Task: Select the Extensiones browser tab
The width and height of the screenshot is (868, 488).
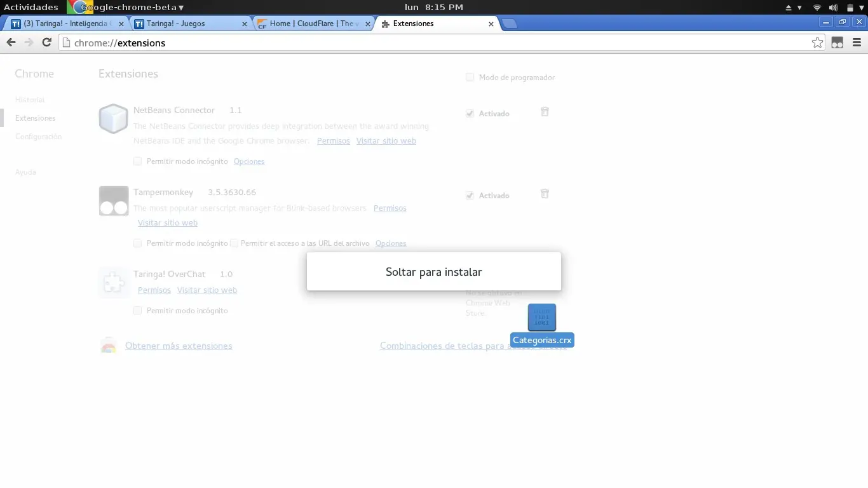Action: [x=437, y=24]
